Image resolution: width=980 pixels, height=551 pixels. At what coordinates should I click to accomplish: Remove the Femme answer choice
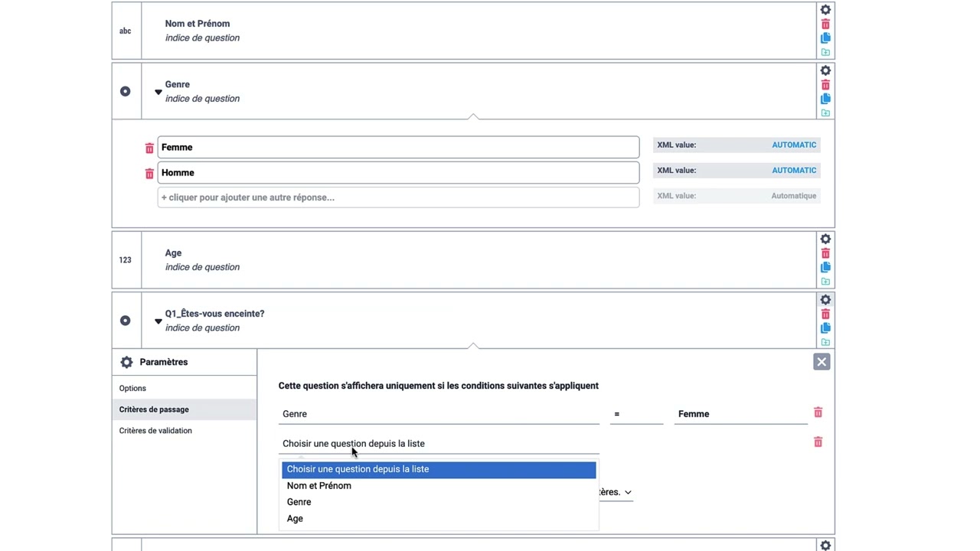(x=149, y=148)
